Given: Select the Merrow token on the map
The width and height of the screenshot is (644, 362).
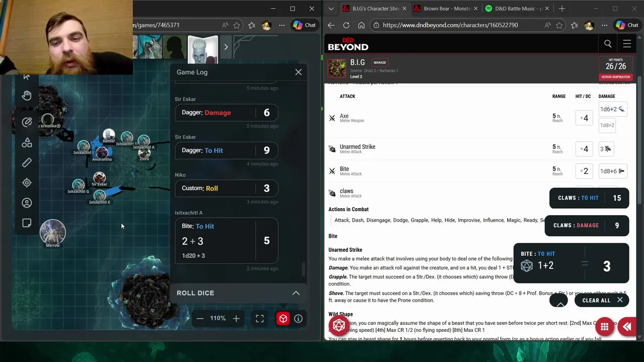Looking at the screenshot, I should coord(53,233).
